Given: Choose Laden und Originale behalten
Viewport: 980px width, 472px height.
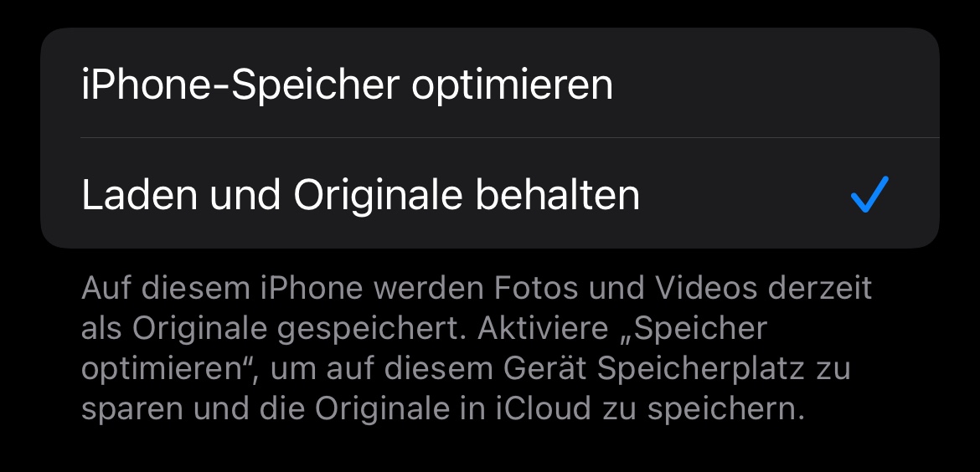Looking at the screenshot, I should [490, 193].
